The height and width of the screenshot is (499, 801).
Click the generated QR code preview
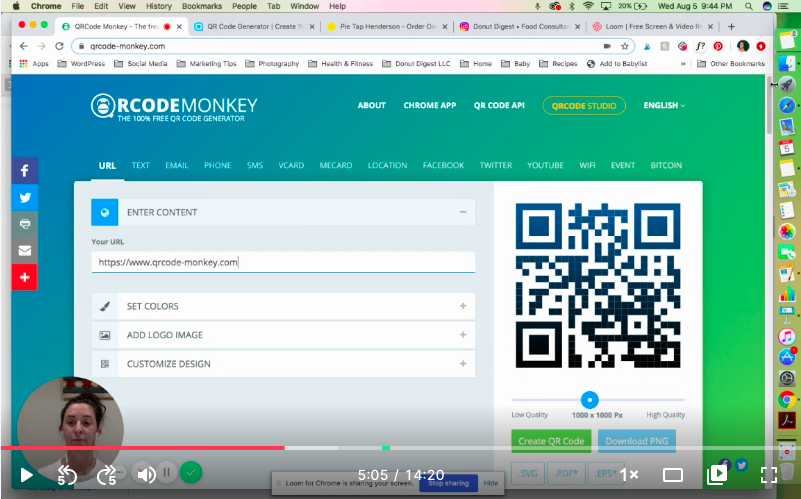[598, 286]
